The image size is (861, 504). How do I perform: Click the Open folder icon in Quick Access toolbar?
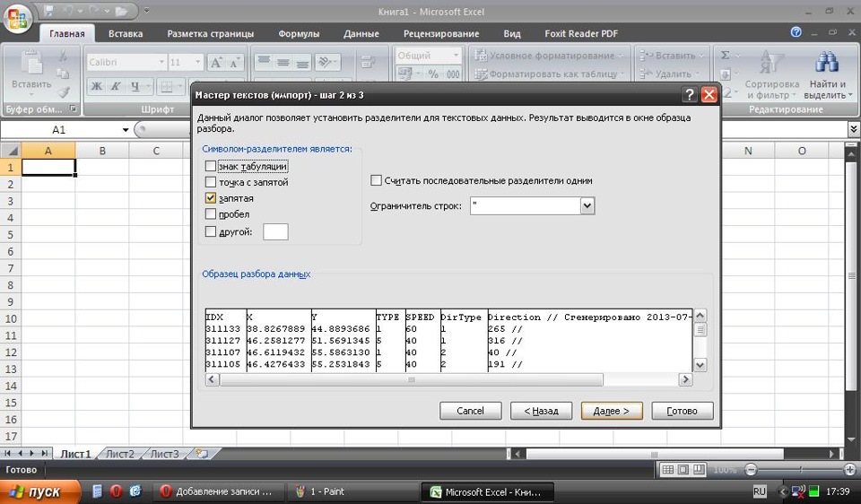pos(122,11)
